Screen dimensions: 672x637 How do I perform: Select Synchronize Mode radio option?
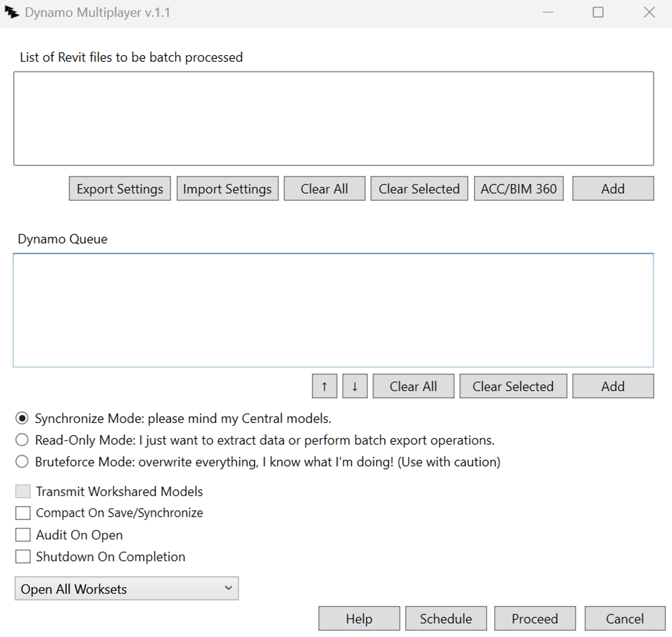tap(22, 418)
